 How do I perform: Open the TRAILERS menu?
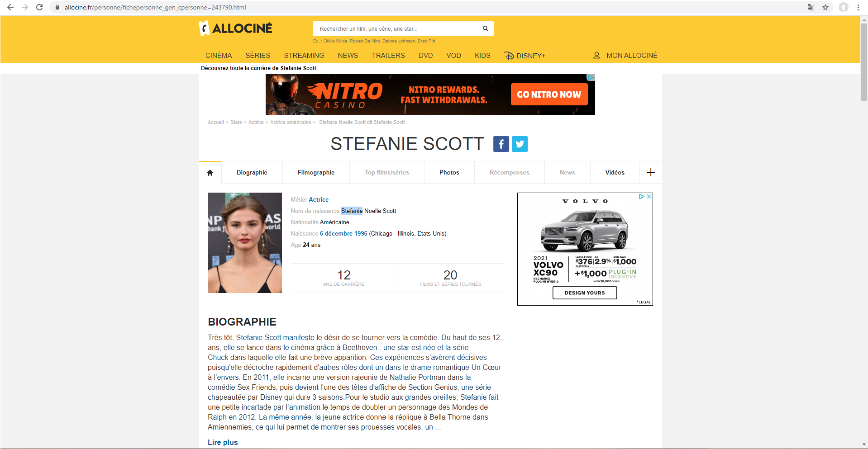[388, 55]
